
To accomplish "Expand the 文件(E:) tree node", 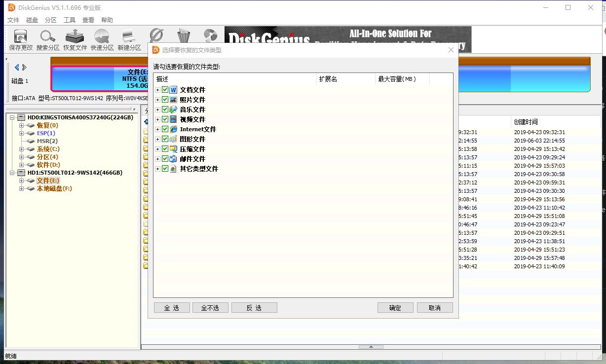I will pyautogui.click(x=21, y=181).
